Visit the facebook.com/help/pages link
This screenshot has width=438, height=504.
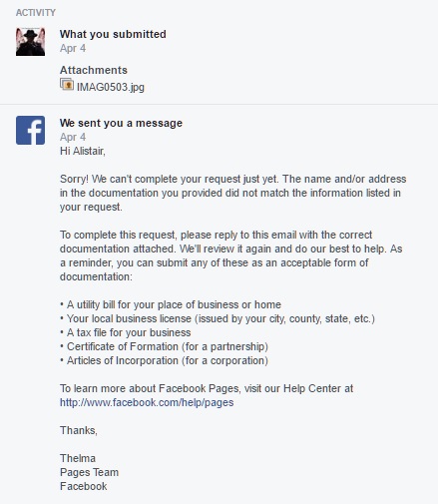tap(147, 402)
